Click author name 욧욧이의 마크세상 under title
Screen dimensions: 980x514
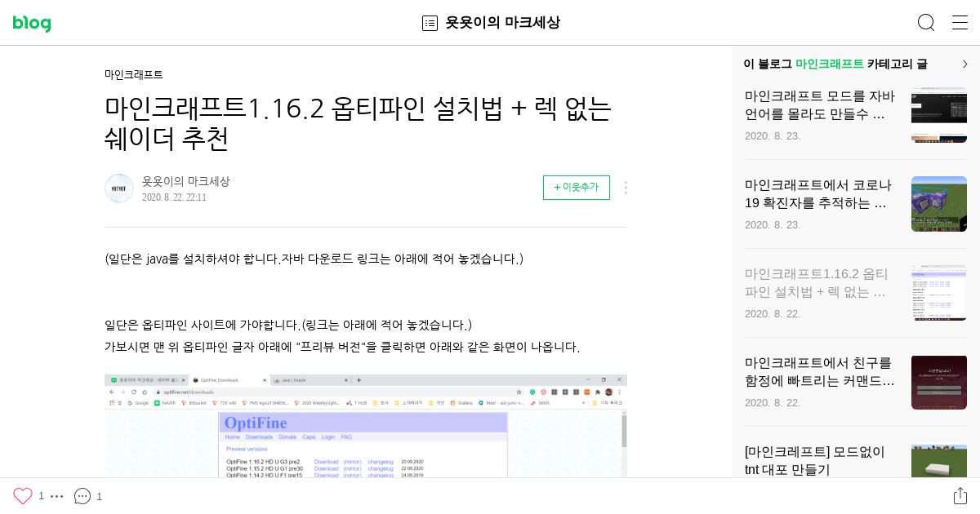tap(186, 181)
